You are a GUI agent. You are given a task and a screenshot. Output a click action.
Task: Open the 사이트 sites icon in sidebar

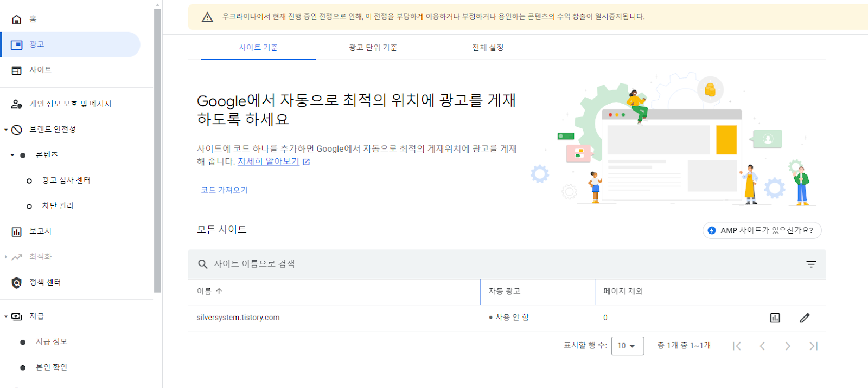click(17, 70)
